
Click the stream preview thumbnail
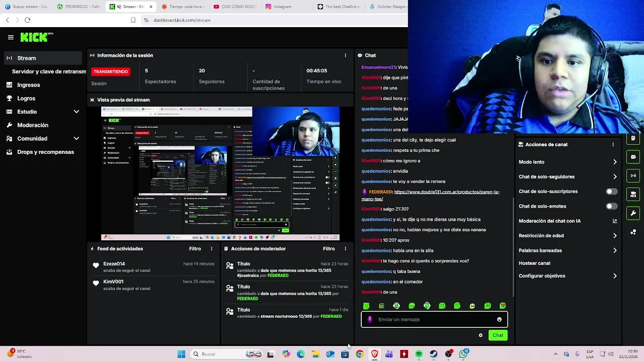220,173
